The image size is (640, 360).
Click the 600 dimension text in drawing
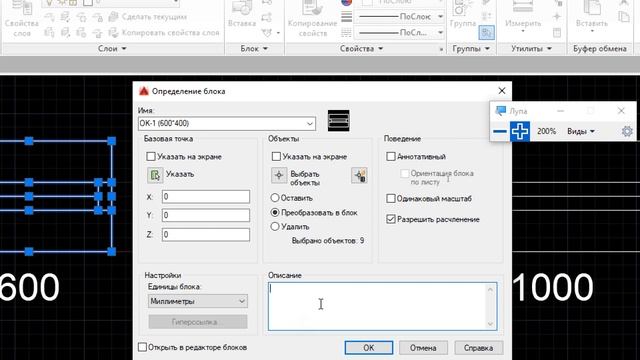(29, 287)
